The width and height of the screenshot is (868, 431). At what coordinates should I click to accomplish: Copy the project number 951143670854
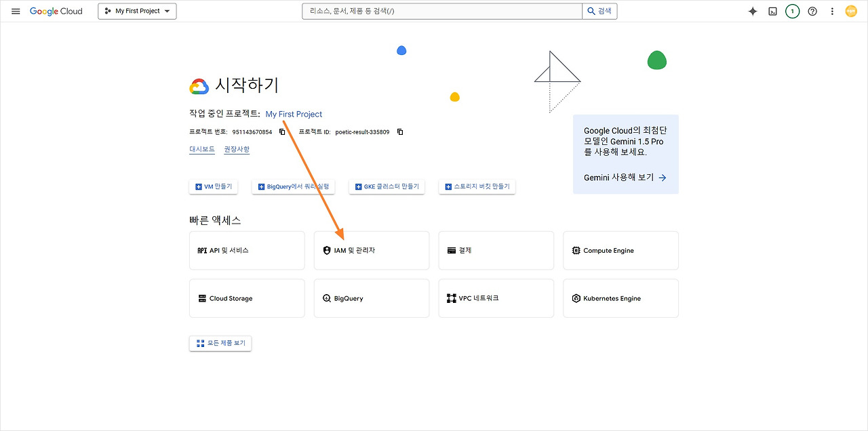(x=282, y=132)
